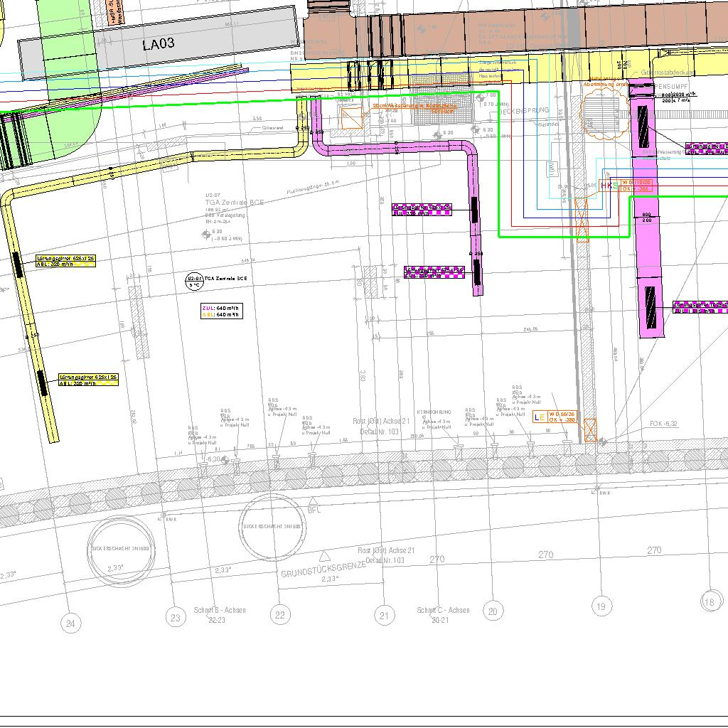Click the ZUL/ABL 640 m³/h airflow box
Screen dimensions: 728x728
[222, 311]
